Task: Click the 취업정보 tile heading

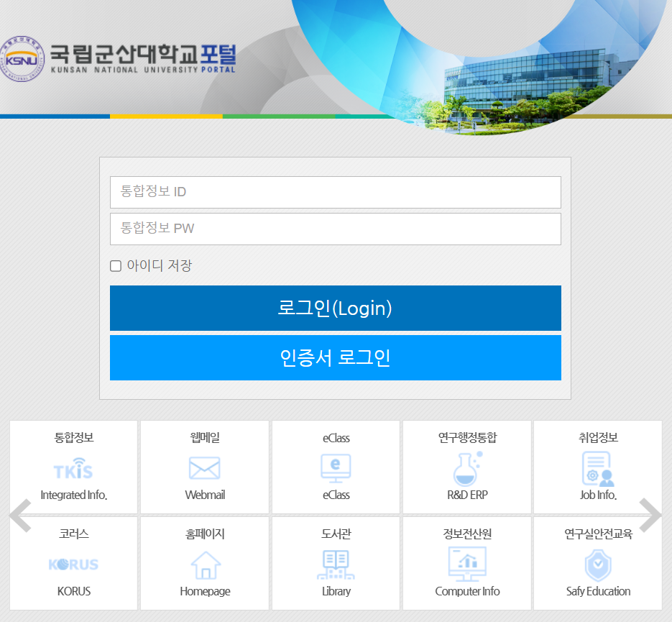Action: coord(598,438)
